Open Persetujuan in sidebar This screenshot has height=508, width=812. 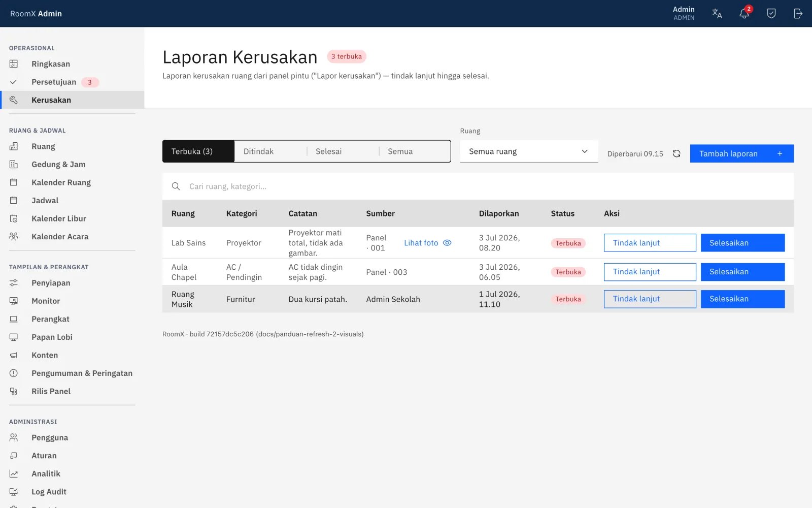(x=72, y=82)
